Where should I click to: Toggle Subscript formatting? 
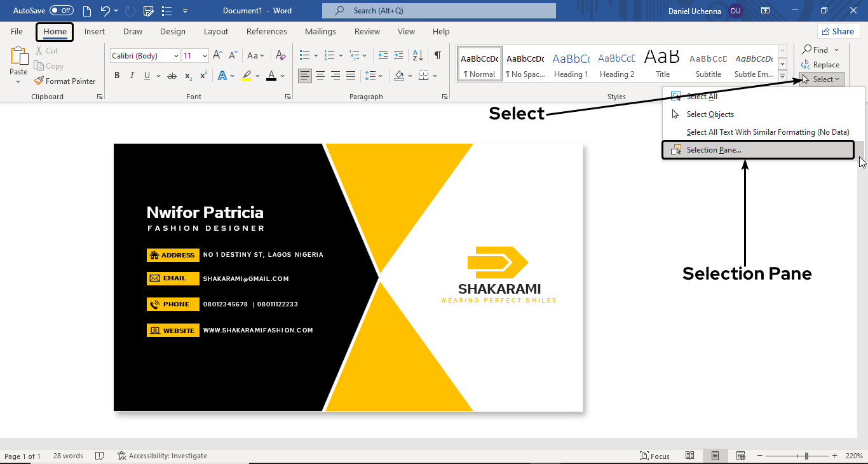click(x=188, y=76)
